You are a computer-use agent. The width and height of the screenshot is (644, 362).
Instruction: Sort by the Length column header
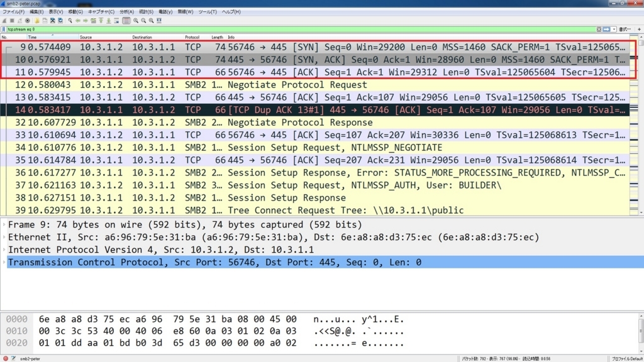(x=217, y=37)
